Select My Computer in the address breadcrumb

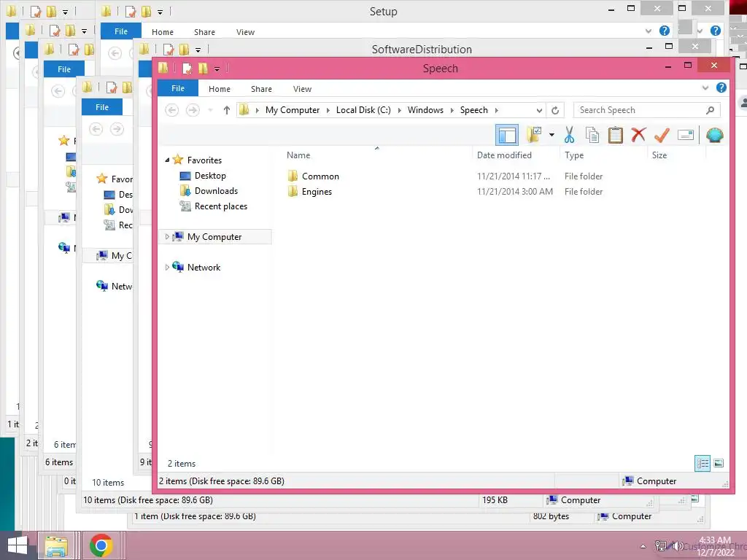tap(293, 110)
